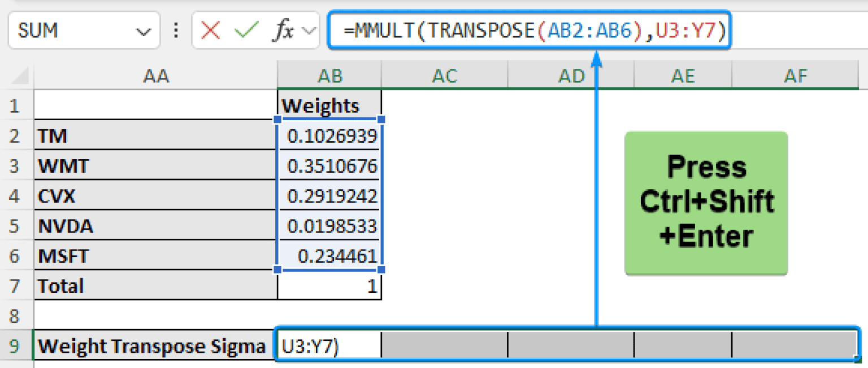Select column AD header
Screen dimensions: 868x368
point(571,76)
